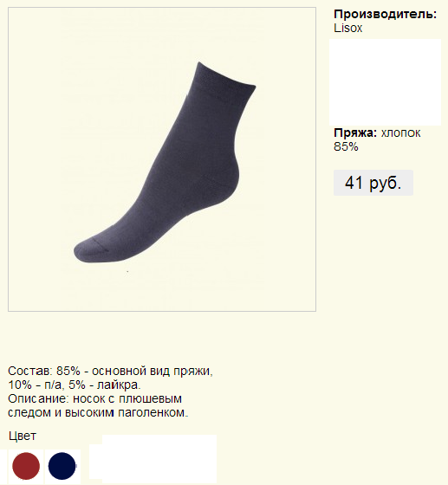Click the Описание description line
Image resolution: width=448 pixels, height=485 pixels.
94,399
